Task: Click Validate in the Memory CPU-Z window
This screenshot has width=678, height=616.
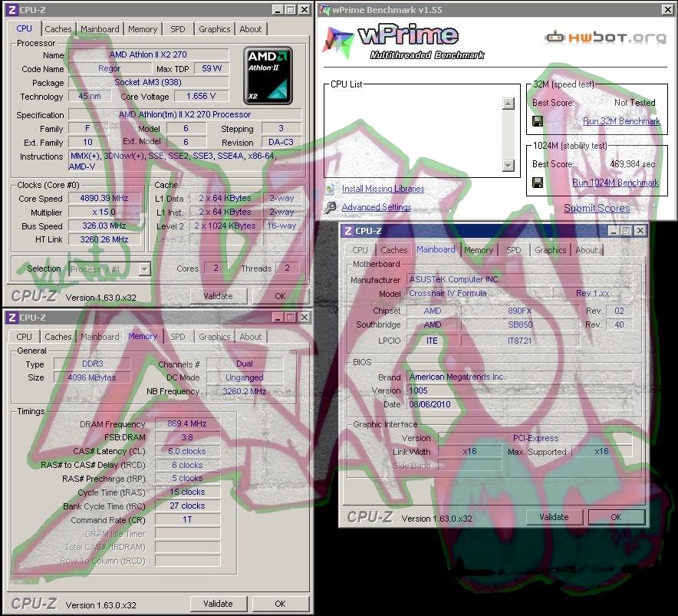Action: pyautogui.click(x=219, y=604)
